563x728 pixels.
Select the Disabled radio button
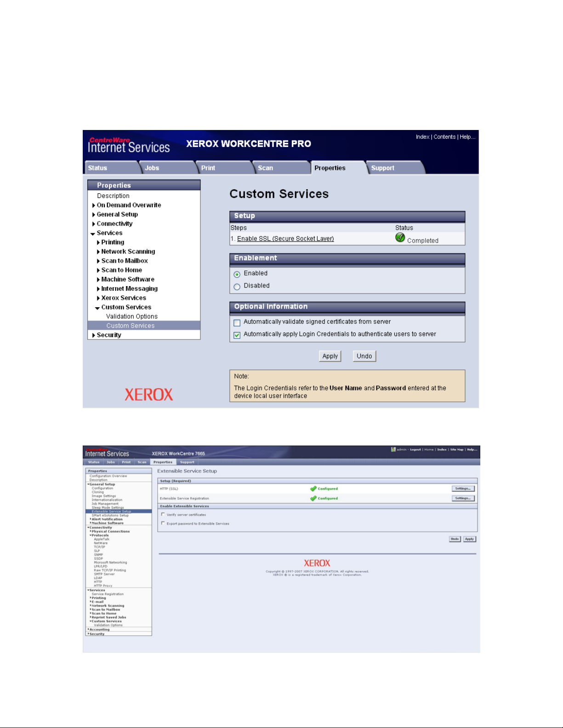[x=237, y=287]
